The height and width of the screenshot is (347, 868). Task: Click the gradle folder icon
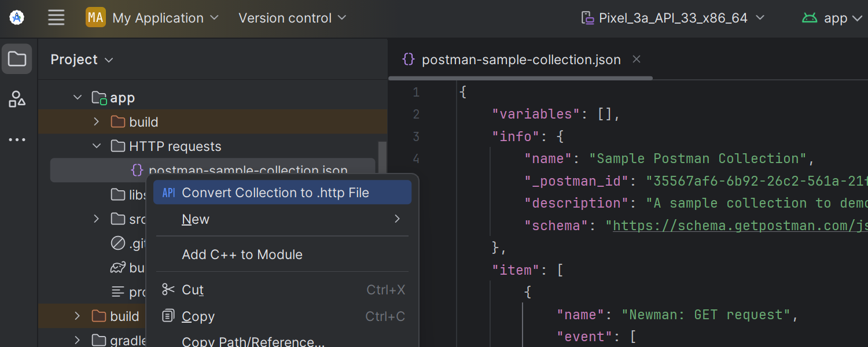click(99, 340)
